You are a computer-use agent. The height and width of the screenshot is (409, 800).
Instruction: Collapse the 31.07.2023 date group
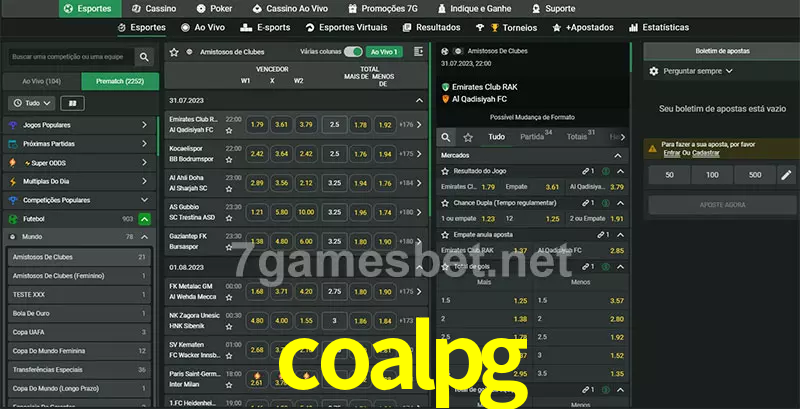(419, 101)
